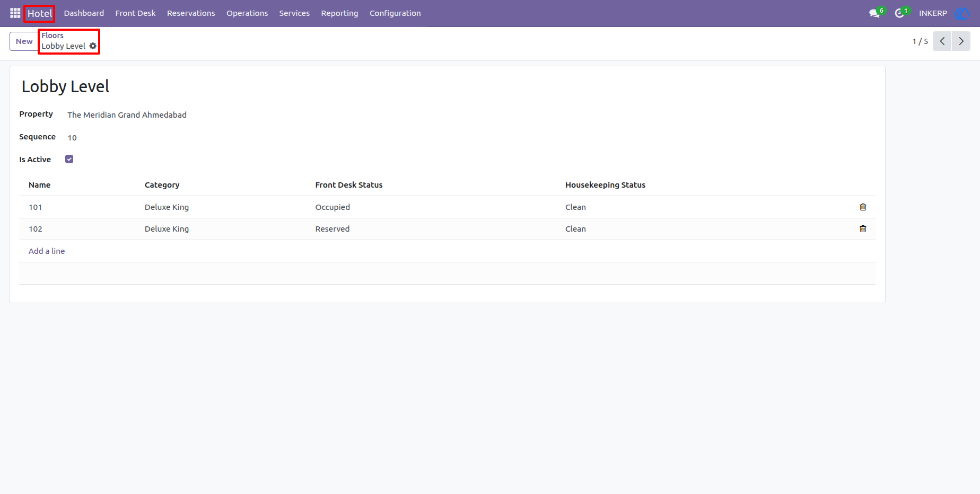The height and width of the screenshot is (494, 980).
Task: Open the gear actions menu beside Lobby Level
Action: tap(93, 46)
